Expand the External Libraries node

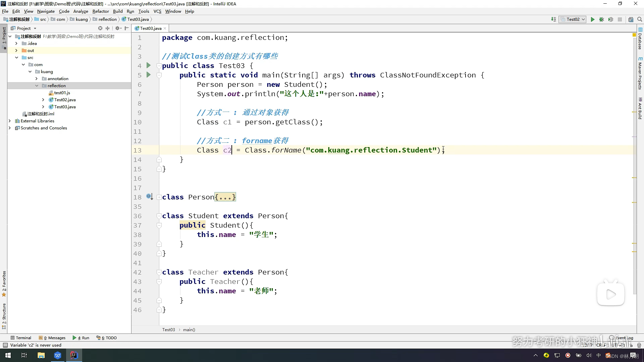10,121
